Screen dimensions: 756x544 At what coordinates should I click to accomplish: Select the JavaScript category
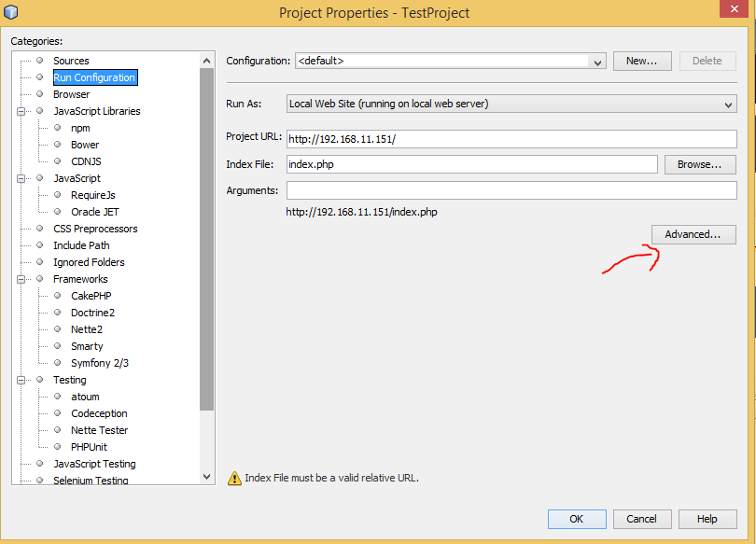click(x=77, y=178)
